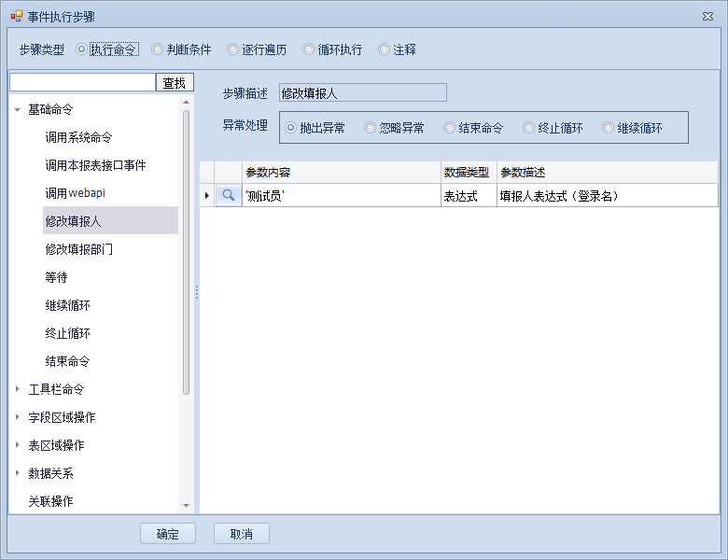Choose 忽略异常 for exception handling
This screenshot has height=560, width=728.
[x=371, y=128]
